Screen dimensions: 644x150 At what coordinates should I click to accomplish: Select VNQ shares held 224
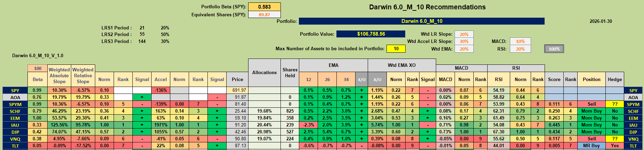click(290, 139)
